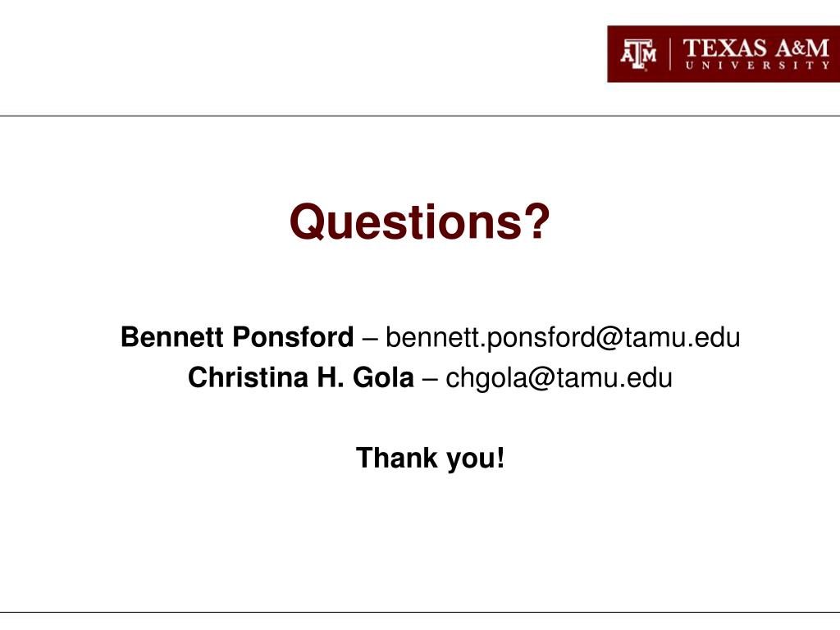Click the horizontal rule below the logo
The image size is (840, 630).
coord(420,116)
